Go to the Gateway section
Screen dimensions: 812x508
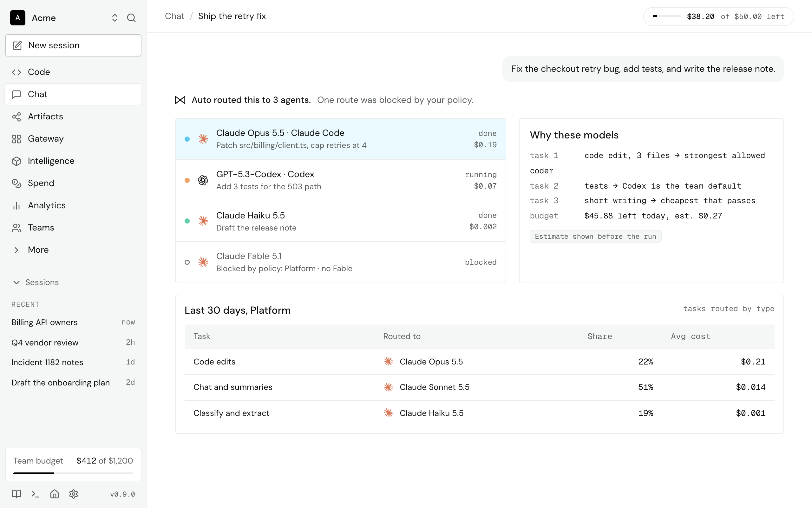click(73, 138)
